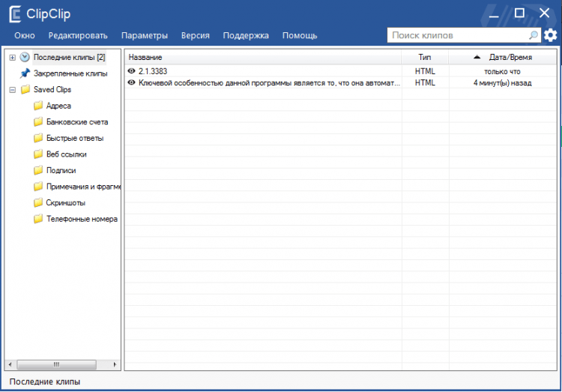Click the HTML type of clip 2.1.3383

tap(425, 71)
